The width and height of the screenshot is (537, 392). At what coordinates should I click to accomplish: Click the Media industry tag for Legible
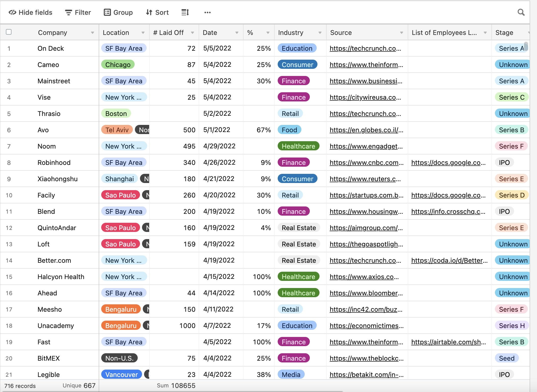(291, 375)
